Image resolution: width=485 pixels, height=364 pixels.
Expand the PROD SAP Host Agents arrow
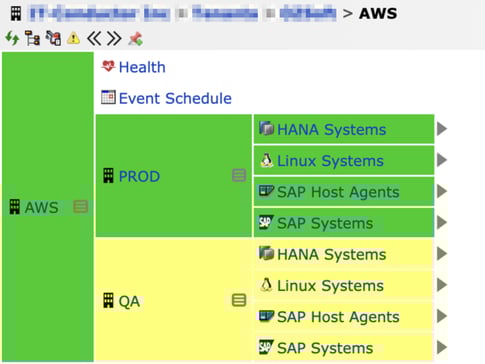(442, 191)
